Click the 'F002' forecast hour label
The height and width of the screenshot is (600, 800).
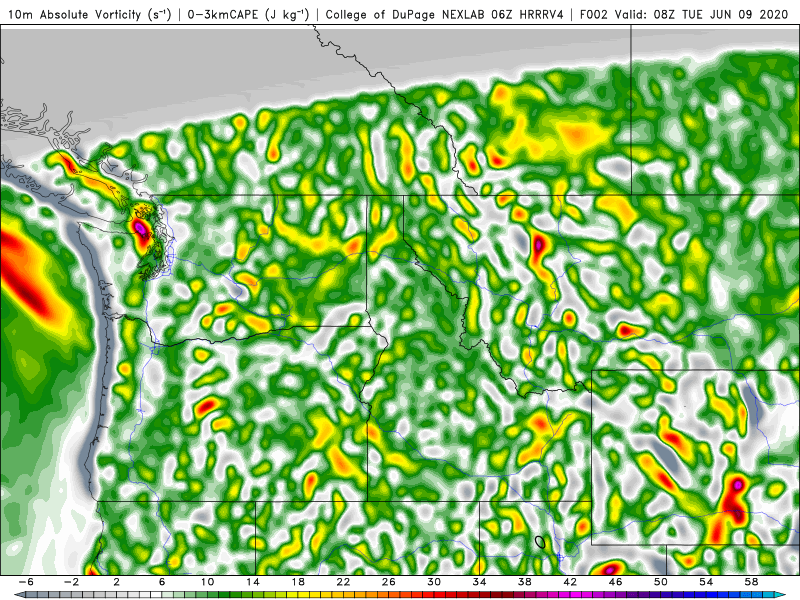pos(594,14)
